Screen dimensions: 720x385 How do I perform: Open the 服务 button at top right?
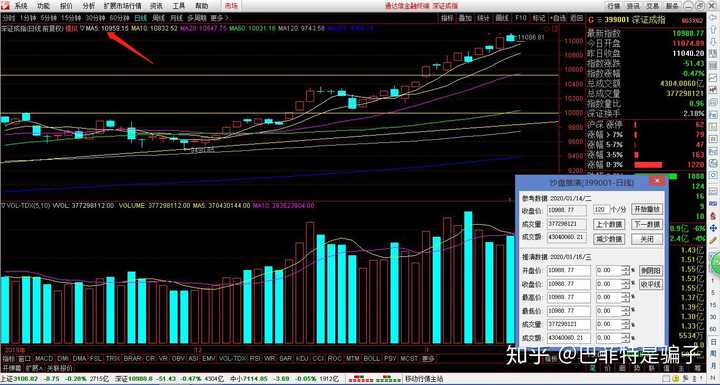672,6
